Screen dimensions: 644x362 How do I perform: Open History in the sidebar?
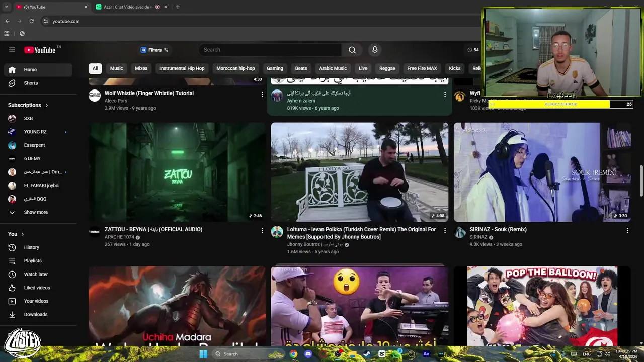pos(38,247)
